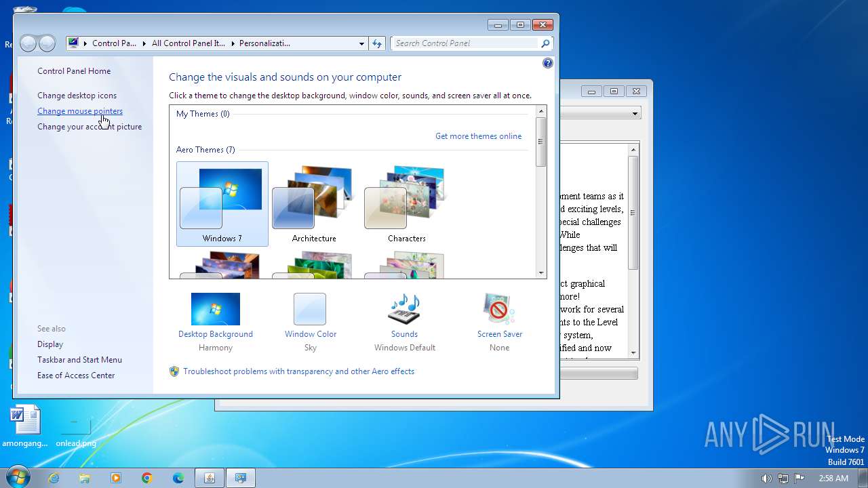Open the Window Color swatch icon
This screenshot has width=868, height=488.
[310, 309]
